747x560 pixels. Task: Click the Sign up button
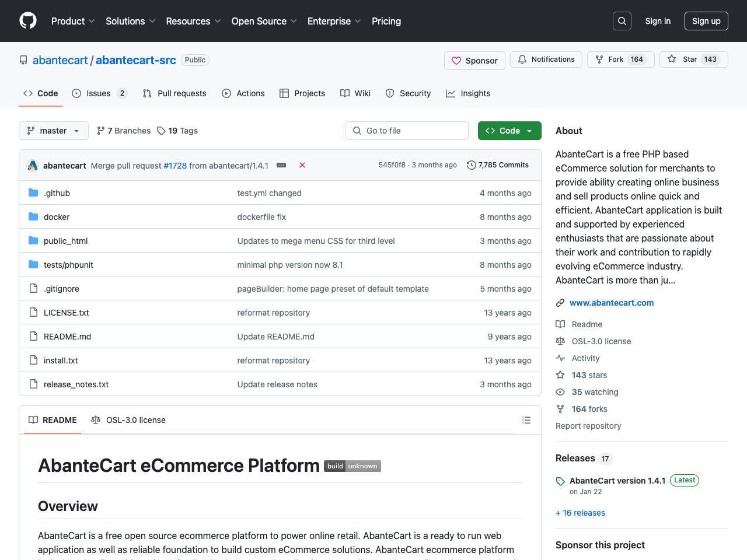click(706, 21)
